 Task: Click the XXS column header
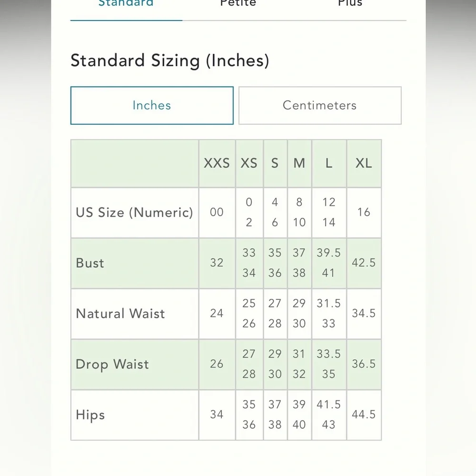tap(217, 163)
